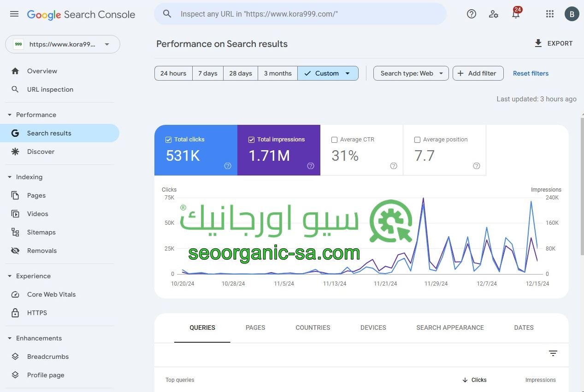Switch to the COUNTRIES tab
The height and width of the screenshot is (392, 584).
313,328
